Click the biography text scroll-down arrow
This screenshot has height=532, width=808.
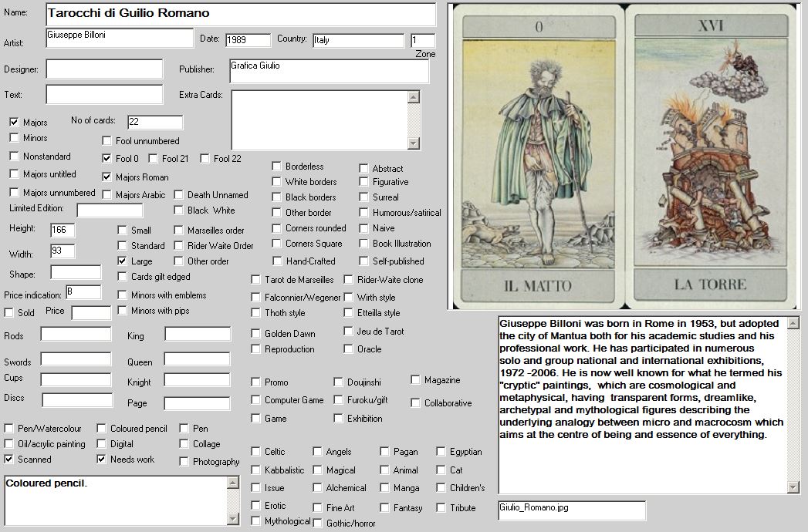(x=793, y=487)
